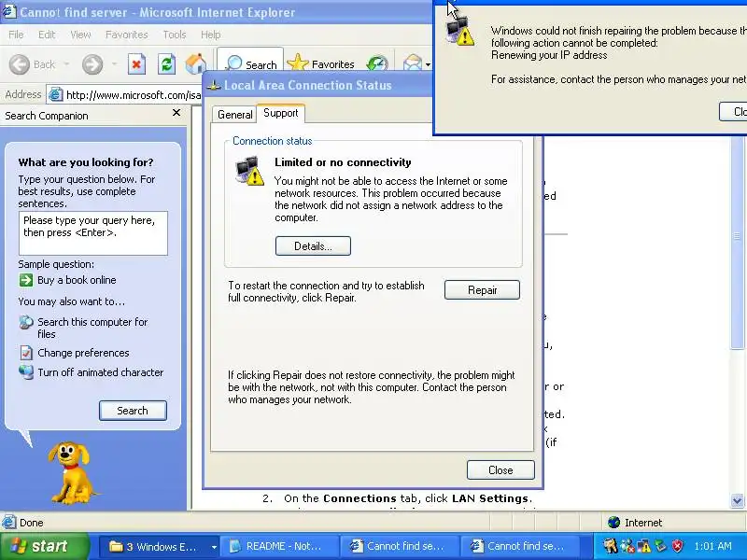Click the network warning tray icon
Viewport: 747px width, 560px height.
coord(643,546)
